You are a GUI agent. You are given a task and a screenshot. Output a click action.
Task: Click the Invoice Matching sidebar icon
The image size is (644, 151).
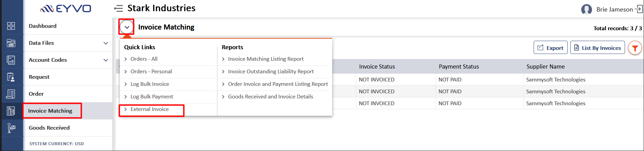coord(11,111)
